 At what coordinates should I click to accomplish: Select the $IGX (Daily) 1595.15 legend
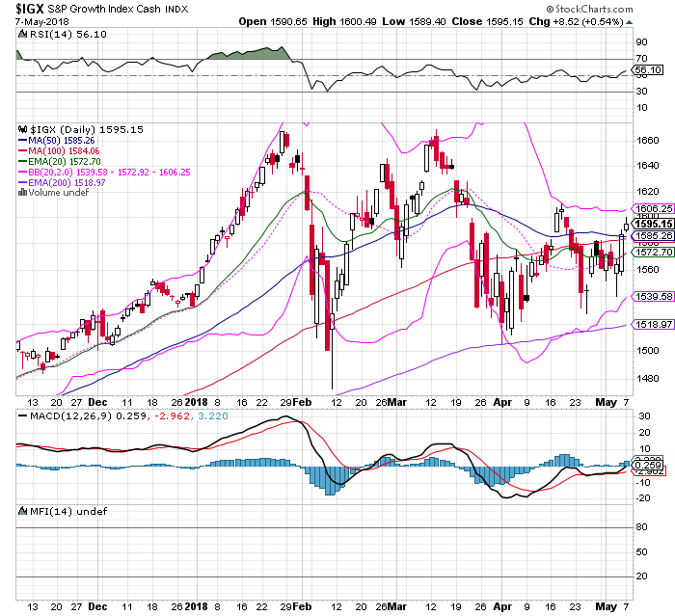(86, 129)
